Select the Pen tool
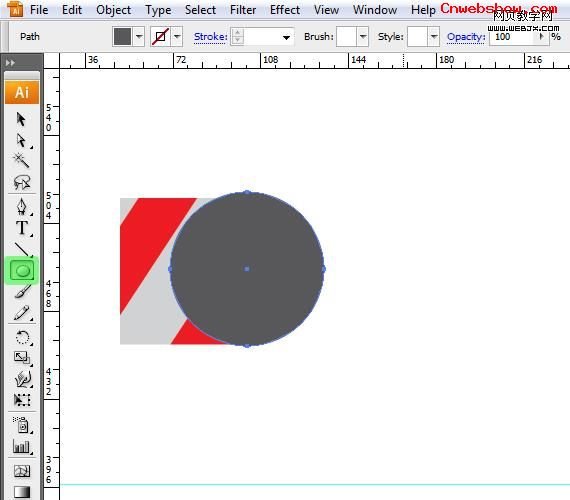 (x=21, y=207)
